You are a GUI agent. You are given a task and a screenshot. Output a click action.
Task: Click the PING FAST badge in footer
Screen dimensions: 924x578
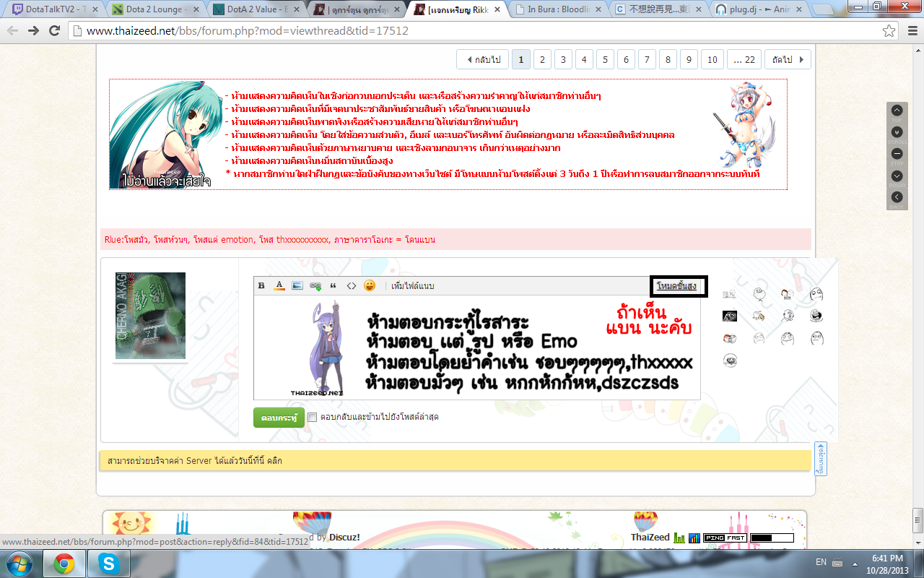pyautogui.click(x=725, y=538)
